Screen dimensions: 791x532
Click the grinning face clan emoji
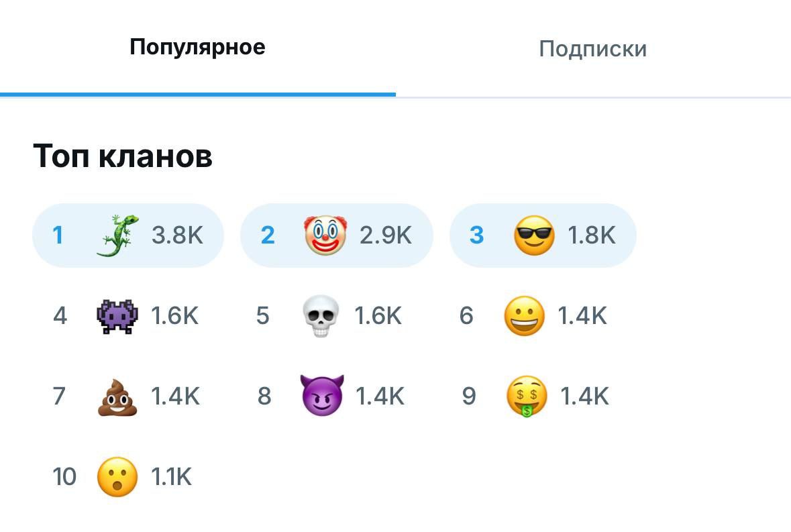click(524, 316)
